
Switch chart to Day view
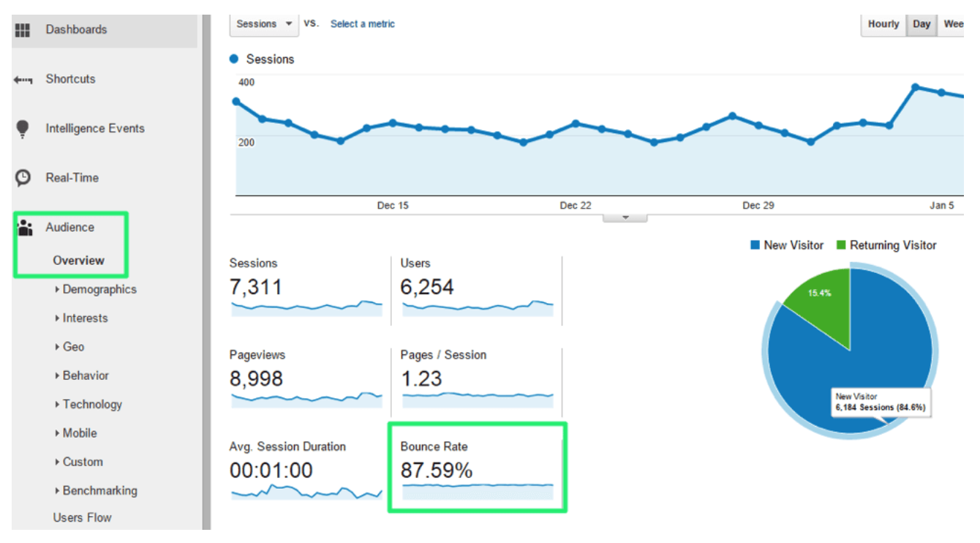pyautogui.click(x=921, y=24)
